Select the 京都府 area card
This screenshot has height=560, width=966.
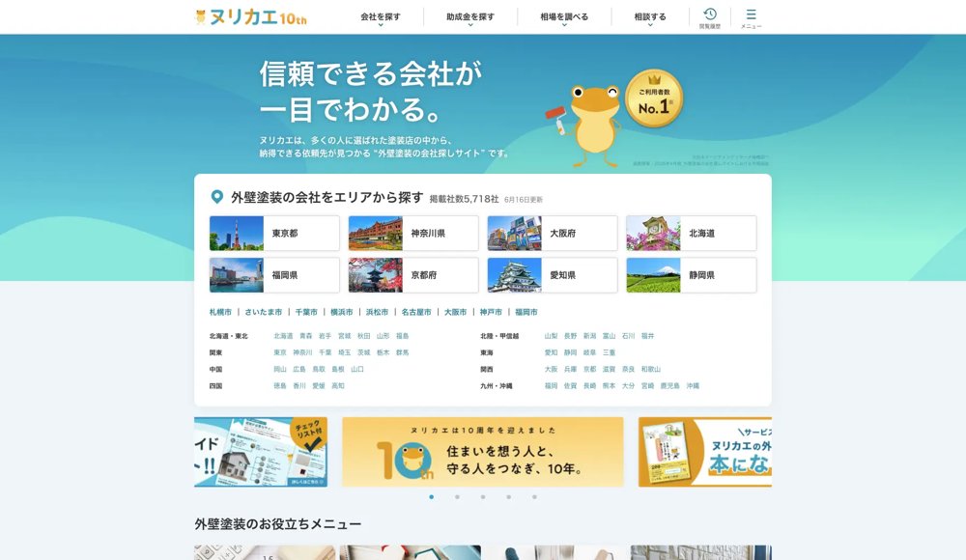pyautogui.click(x=413, y=275)
